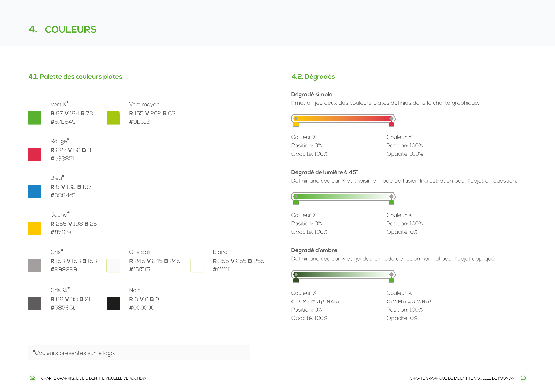The height and width of the screenshot is (392, 555).
Task: Click the page number 12 badge
Action: click(32, 378)
